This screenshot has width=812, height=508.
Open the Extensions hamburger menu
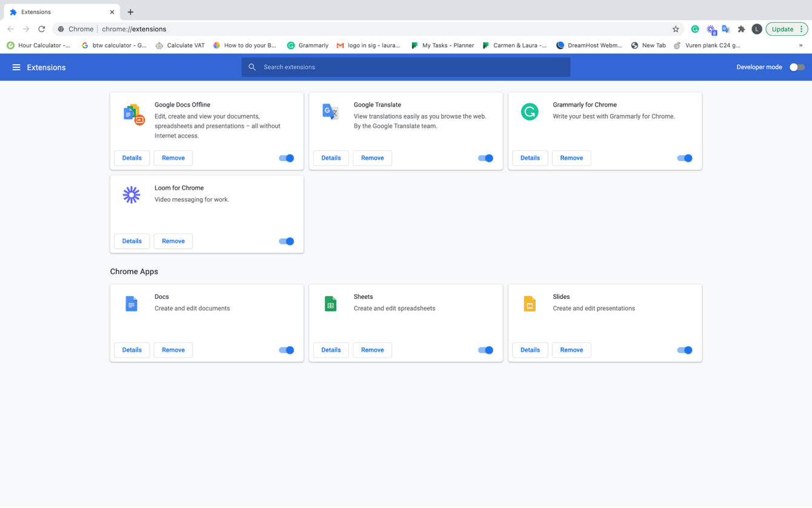pyautogui.click(x=16, y=67)
